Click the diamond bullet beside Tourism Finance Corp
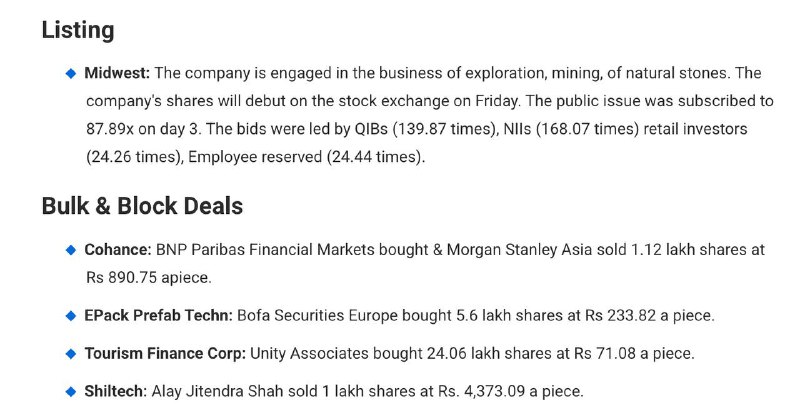 71,354
